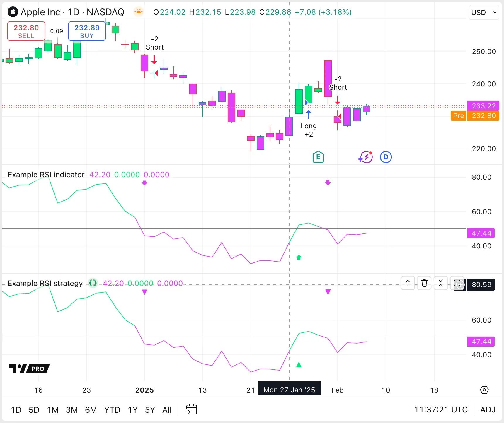
Task: Move the RSI strategy pane up
Action: (x=408, y=283)
